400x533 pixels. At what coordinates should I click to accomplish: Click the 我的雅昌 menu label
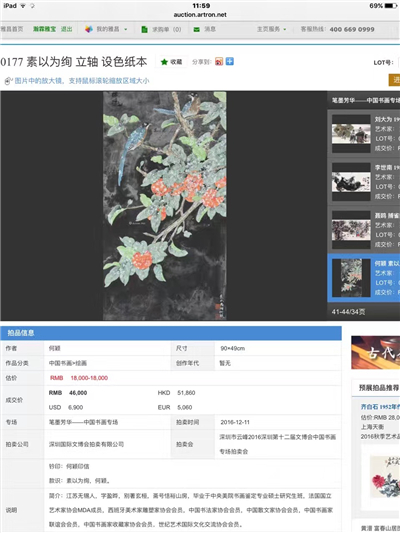[x=108, y=29]
